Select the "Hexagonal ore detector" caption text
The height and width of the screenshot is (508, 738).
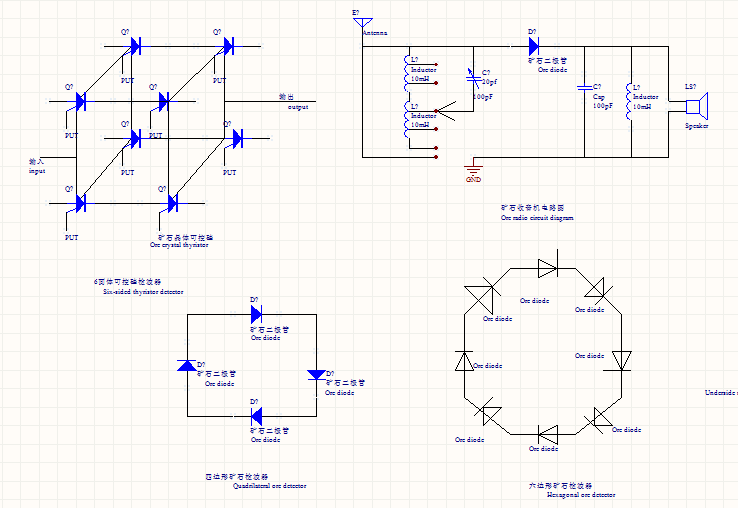581,494
